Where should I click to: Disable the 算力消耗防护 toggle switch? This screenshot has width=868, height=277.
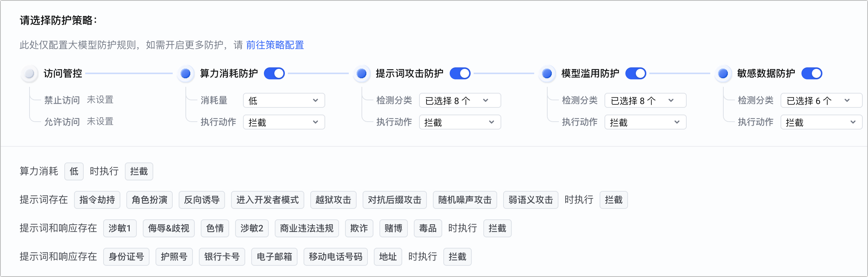274,73
